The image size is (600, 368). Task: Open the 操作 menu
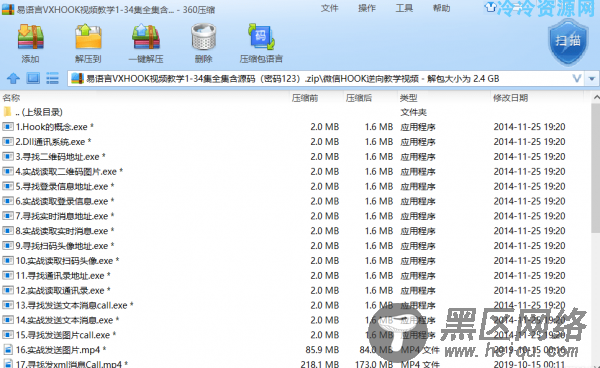click(x=367, y=8)
